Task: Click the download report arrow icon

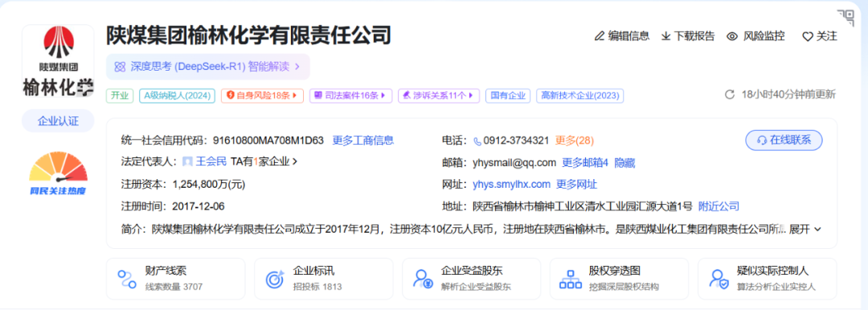Action: tap(666, 36)
